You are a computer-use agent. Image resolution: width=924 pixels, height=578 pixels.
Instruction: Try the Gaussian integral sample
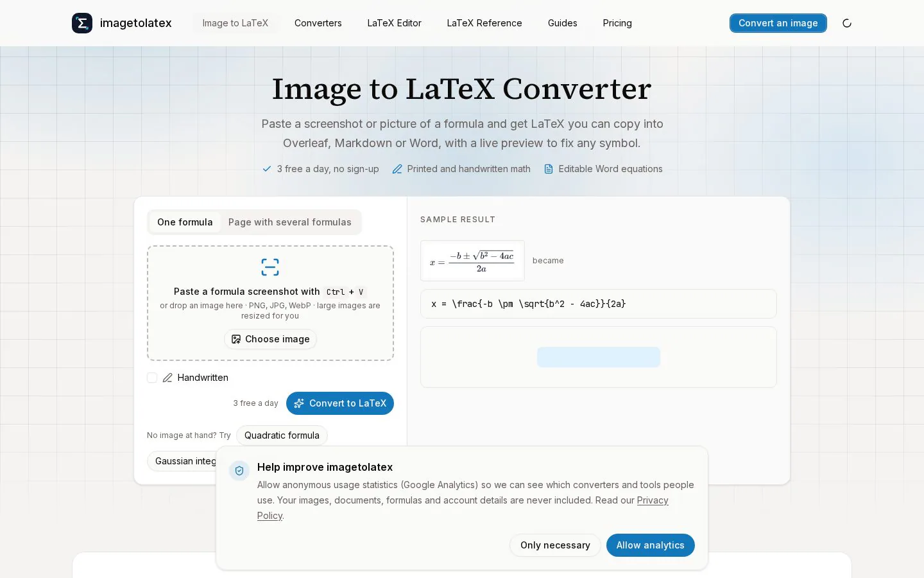(x=182, y=461)
